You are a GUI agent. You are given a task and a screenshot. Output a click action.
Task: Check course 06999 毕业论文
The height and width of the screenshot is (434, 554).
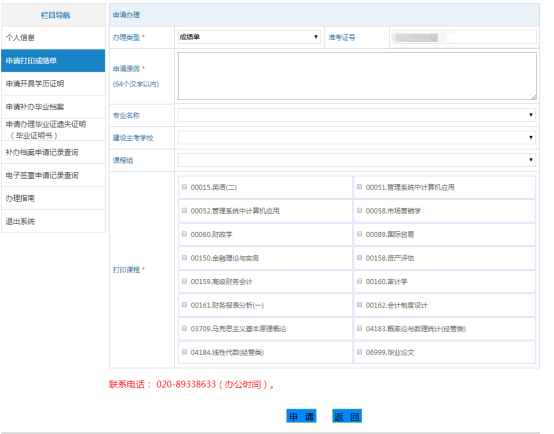[359, 352]
